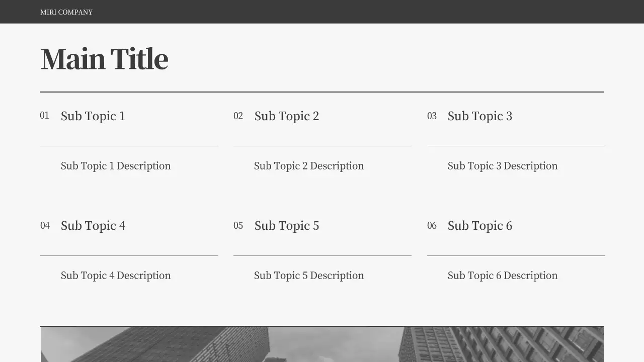The height and width of the screenshot is (362, 644).
Task: Click the Sub Topic 3 heading
Action: 480,116
